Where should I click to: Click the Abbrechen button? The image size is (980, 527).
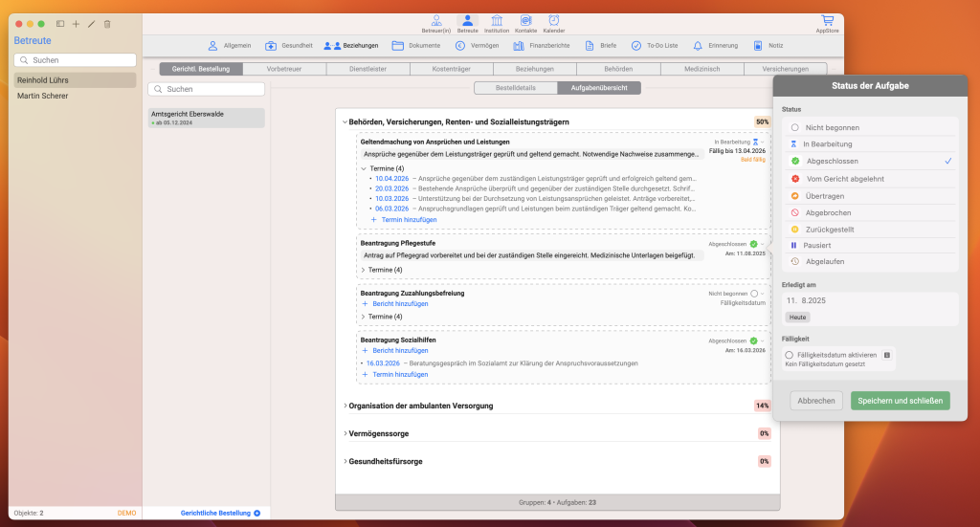click(x=816, y=401)
